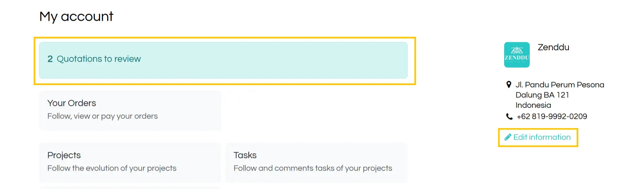Click the My account page heading
This screenshot has height=189, width=644.
coord(76,16)
